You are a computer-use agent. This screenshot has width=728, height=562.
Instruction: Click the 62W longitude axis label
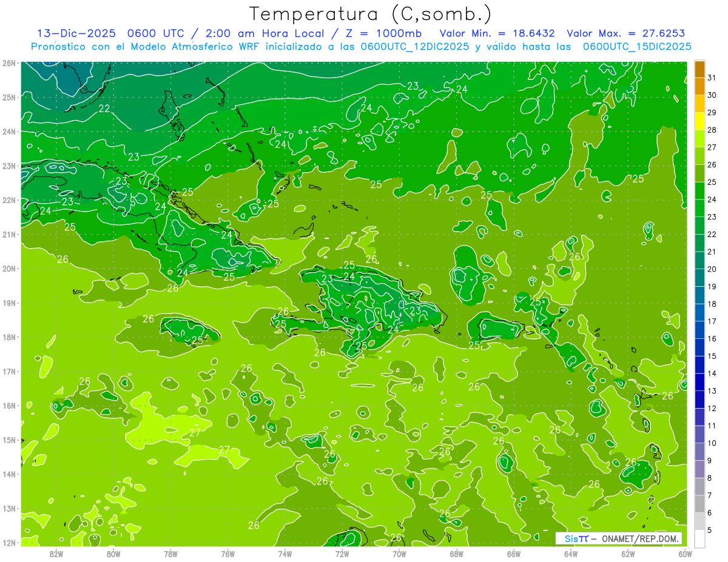point(628,553)
